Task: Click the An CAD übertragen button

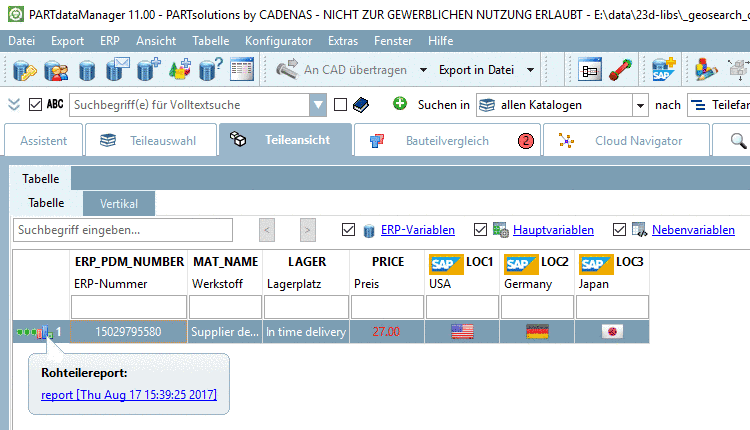Action: (342, 70)
